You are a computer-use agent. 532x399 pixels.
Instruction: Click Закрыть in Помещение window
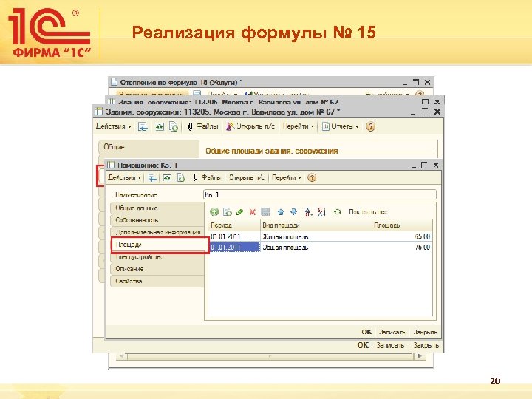pos(425,332)
